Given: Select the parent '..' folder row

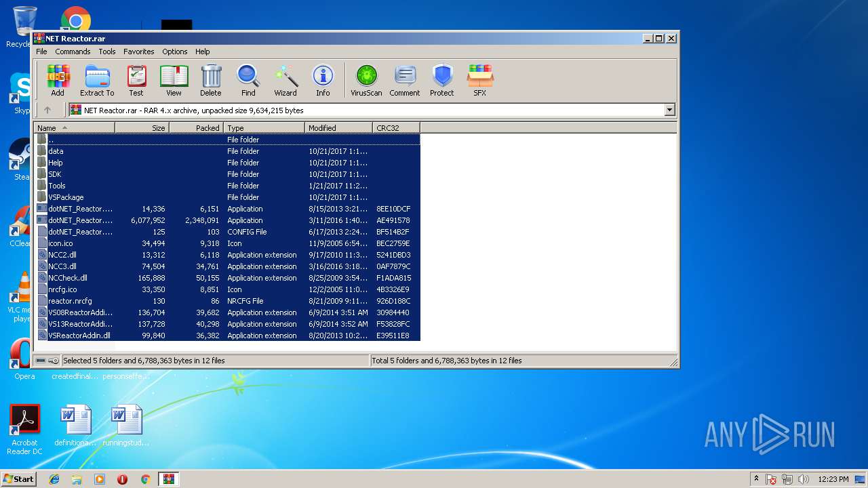Looking at the screenshot, I should [x=227, y=140].
